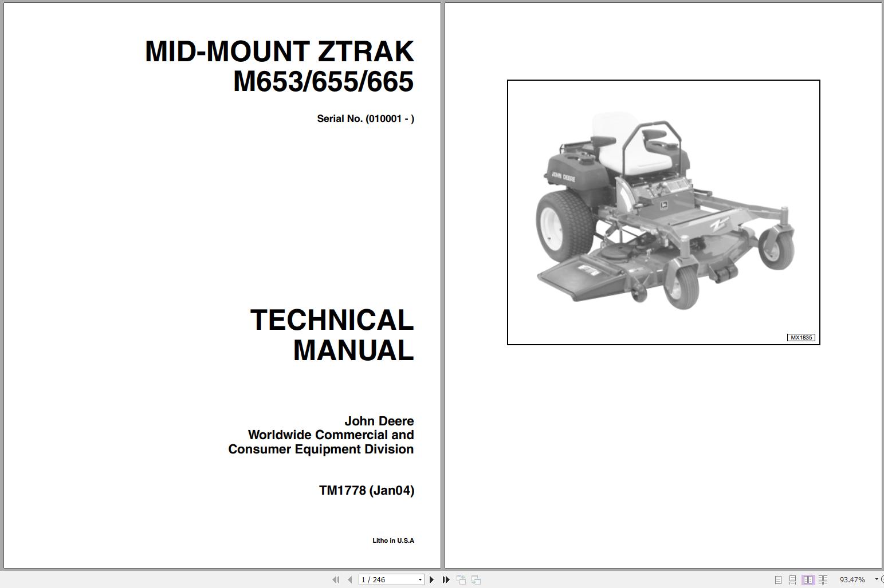The image size is (884, 588).
Task: Open the page number dropdown arrow
Action: click(x=420, y=580)
